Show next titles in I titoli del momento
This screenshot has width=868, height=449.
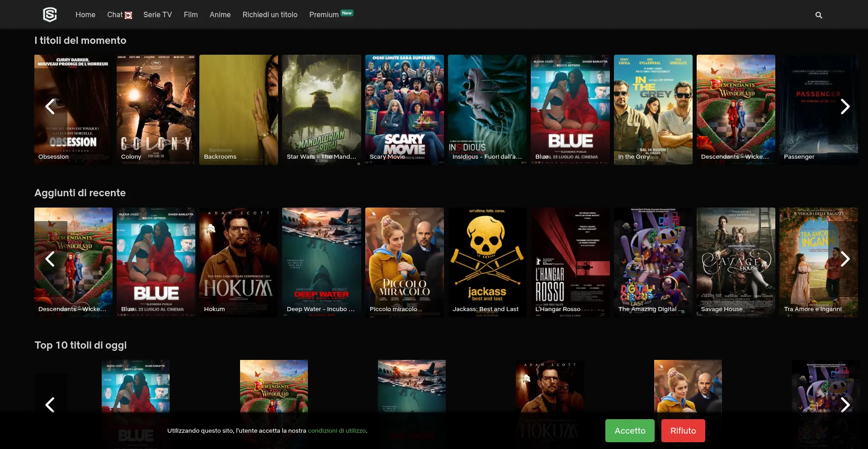tap(845, 107)
